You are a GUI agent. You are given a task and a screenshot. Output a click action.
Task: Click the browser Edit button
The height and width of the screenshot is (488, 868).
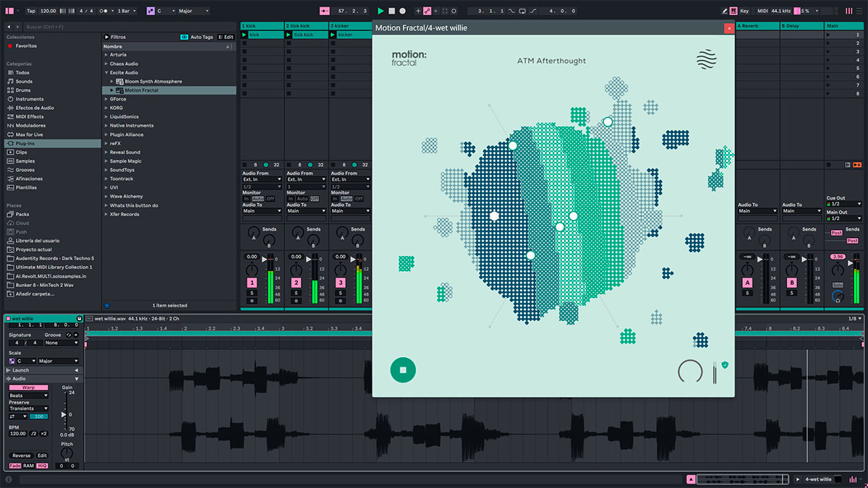point(226,37)
